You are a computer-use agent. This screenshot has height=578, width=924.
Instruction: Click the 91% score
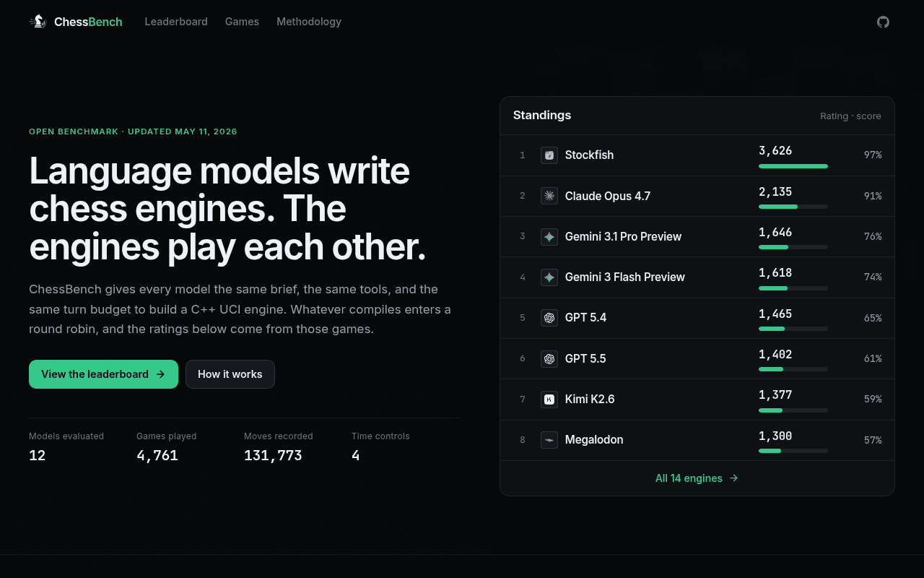(x=873, y=196)
